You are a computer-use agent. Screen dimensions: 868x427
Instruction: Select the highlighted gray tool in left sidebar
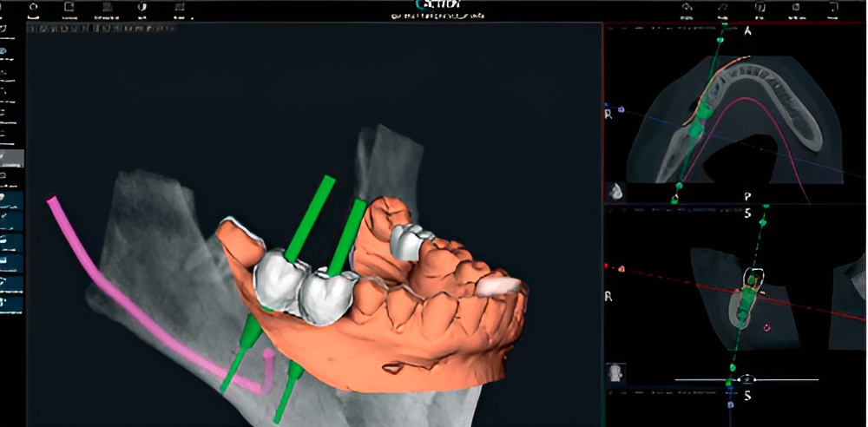pyautogui.click(x=12, y=159)
